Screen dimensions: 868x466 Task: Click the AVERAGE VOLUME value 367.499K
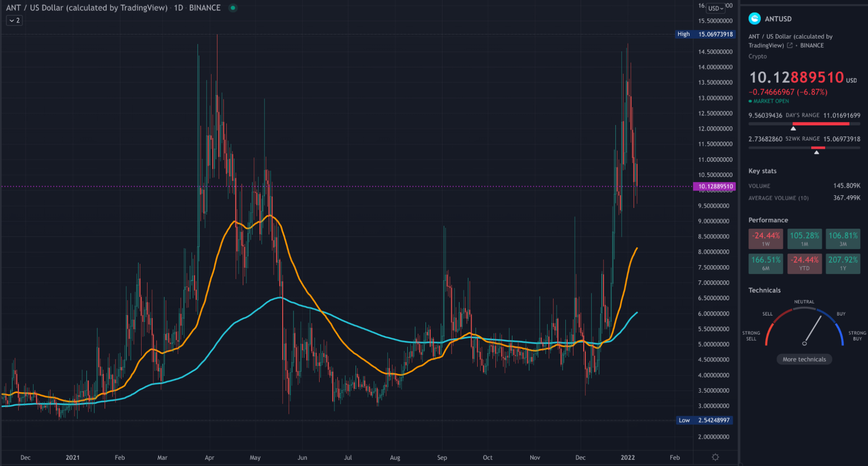(846, 198)
